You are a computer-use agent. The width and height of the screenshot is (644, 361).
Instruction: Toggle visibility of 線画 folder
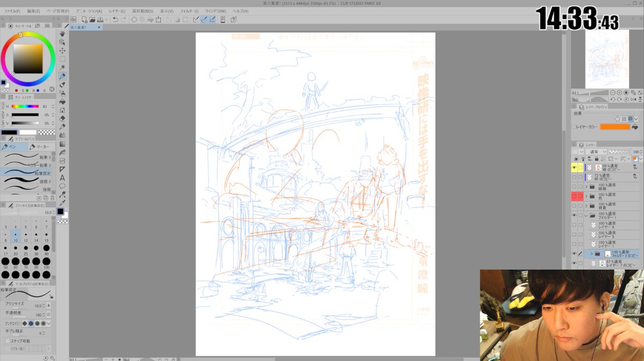coord(575,186)
